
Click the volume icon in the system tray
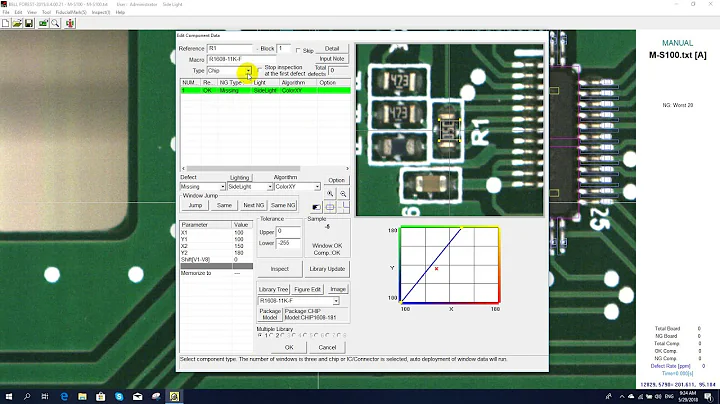coord(658,397)
